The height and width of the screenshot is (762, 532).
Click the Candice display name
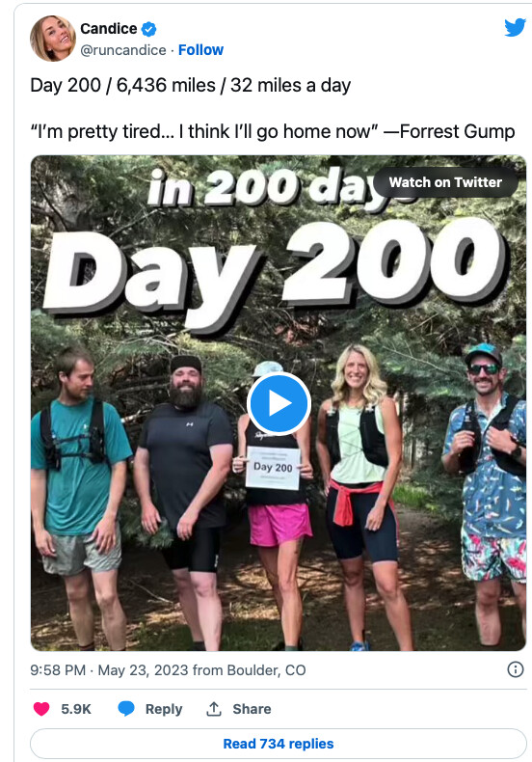[x=109, y=29]
